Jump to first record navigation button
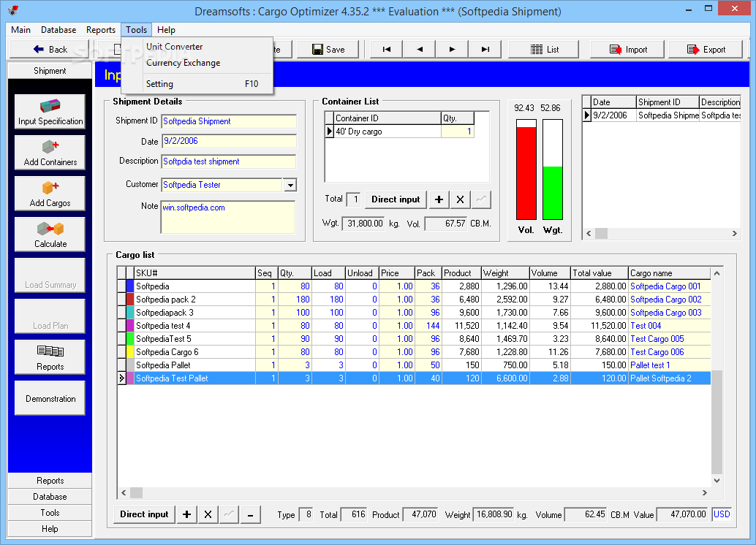 [386, 49]
